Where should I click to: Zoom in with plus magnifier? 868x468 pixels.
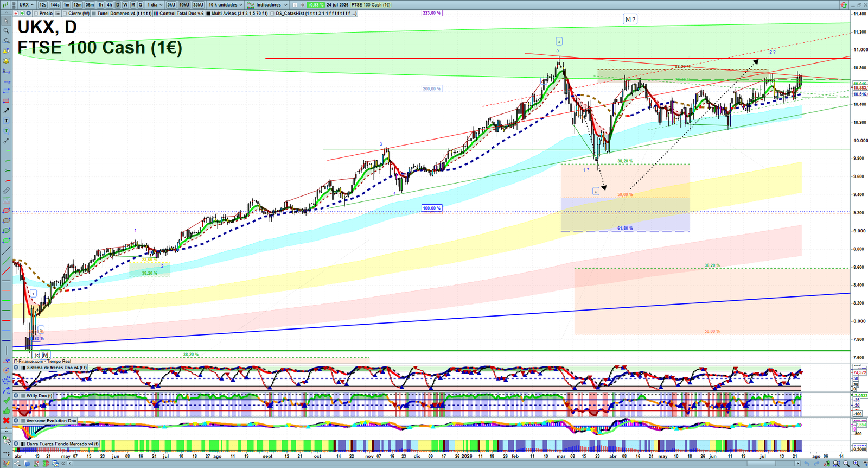click(856, 464)
